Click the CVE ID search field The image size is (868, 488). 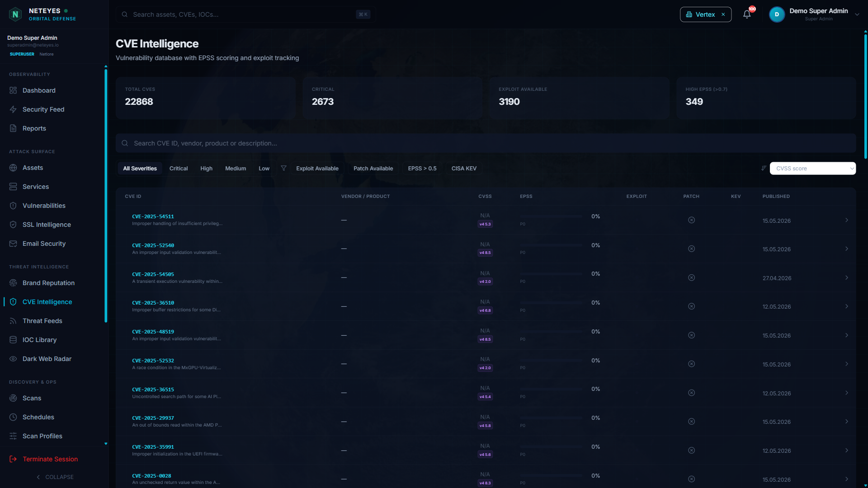[486, 143]
